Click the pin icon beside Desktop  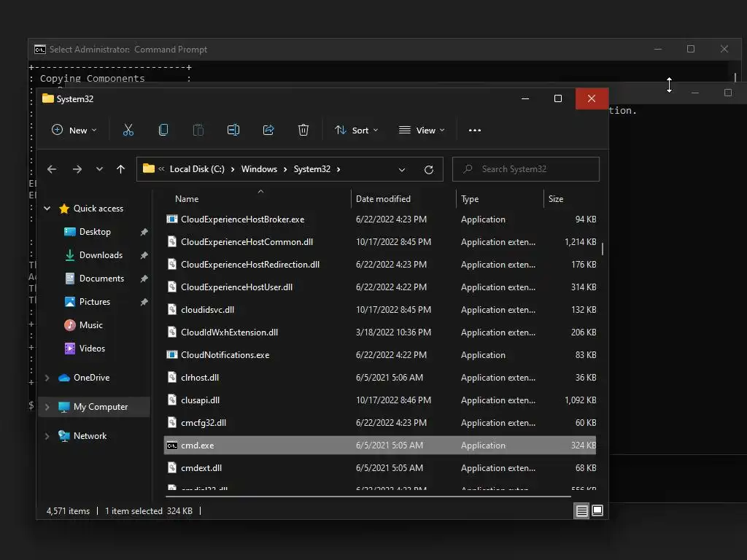click(x=144, y=232)
